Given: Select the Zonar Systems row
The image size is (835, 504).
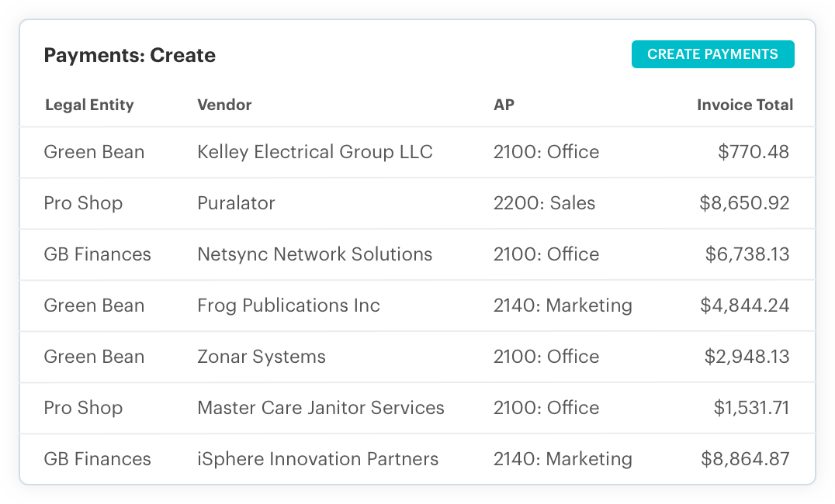Looking at the screenshot, I should tap(262, 357).
